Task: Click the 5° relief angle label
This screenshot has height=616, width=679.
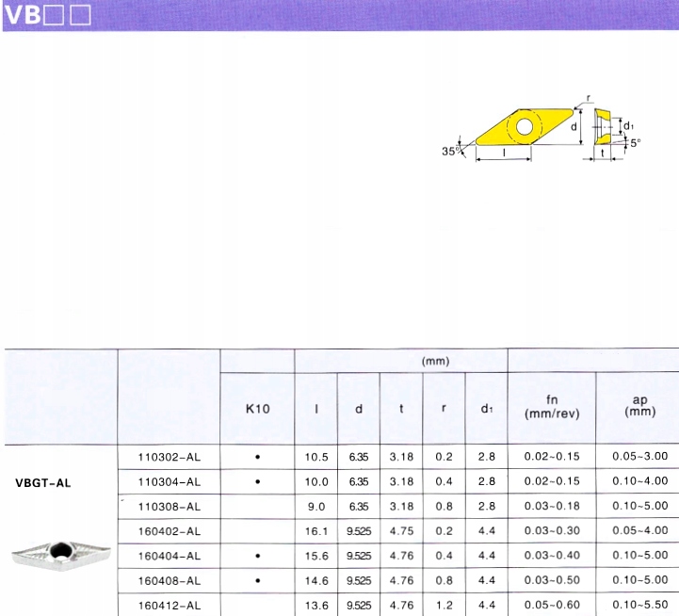Action: coord(636,143)
